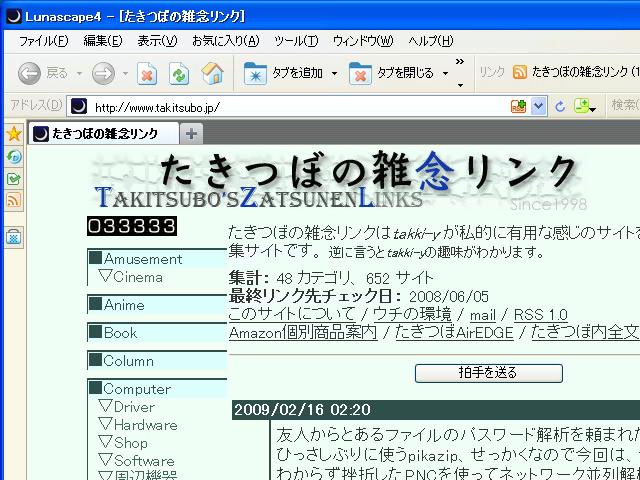
Task: Open the タブを閉じる dropdown arrow
Action: [x=445, y=73]
